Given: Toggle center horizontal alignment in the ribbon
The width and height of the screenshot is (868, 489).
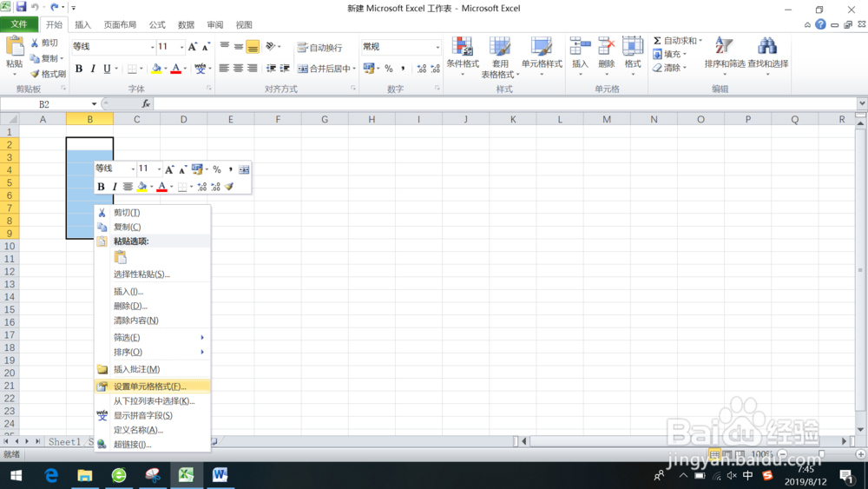Looking at the screenshot, I should (x=238, y=69).
